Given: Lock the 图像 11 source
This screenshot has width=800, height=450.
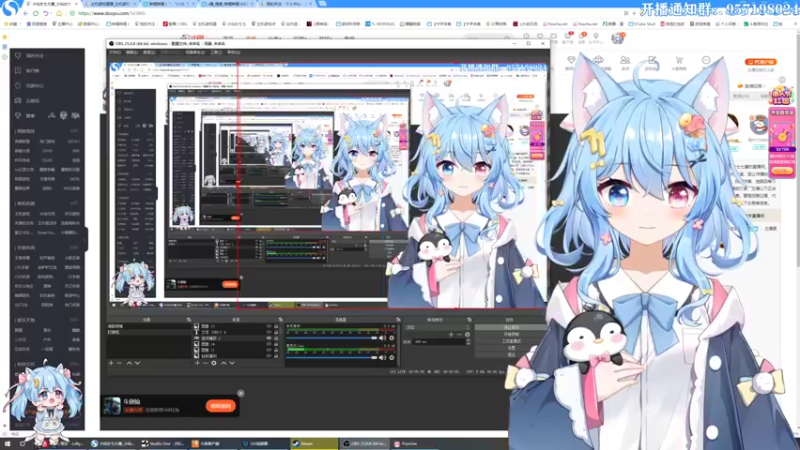Looking at the screenshot, I should click(x=276, y=351).
